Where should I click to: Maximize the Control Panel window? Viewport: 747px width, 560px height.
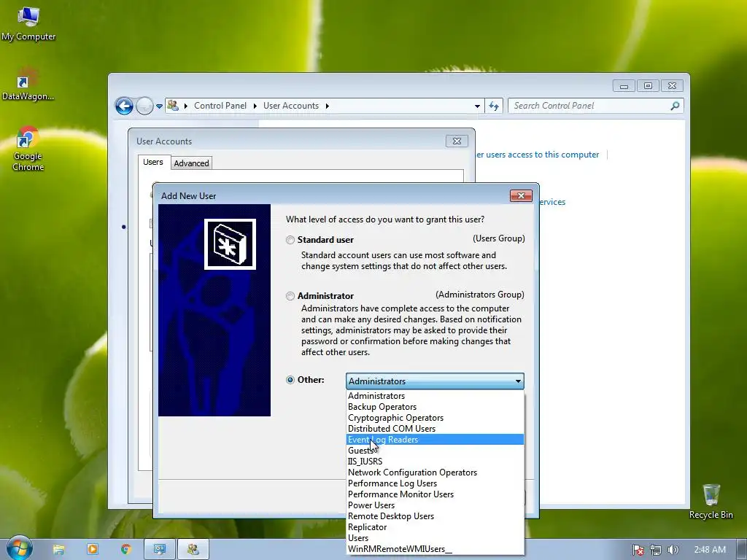[x=648, y=86]
